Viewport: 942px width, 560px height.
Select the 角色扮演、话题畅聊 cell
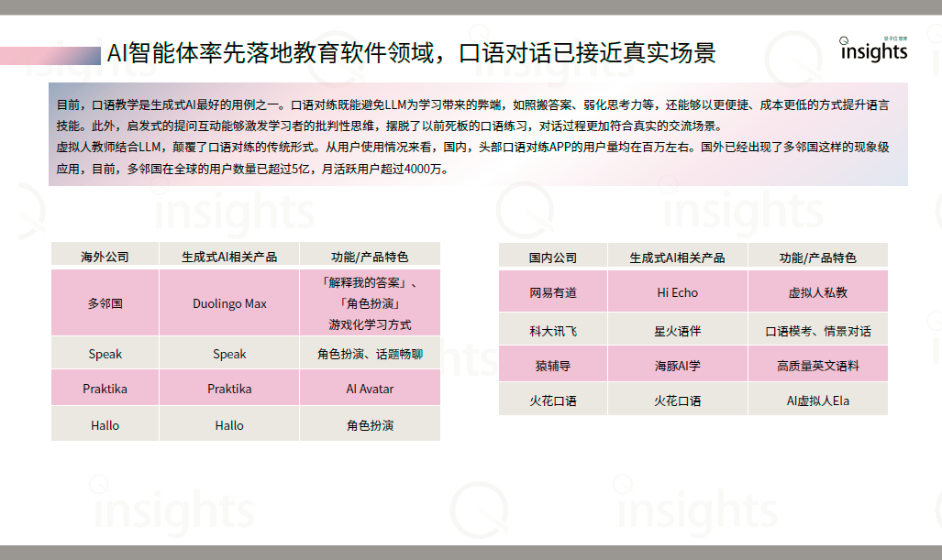(x=370, y=354)
